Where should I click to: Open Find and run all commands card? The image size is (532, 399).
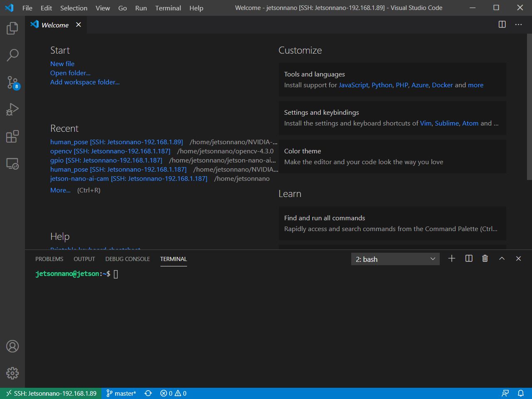click(x=392, y=223)
